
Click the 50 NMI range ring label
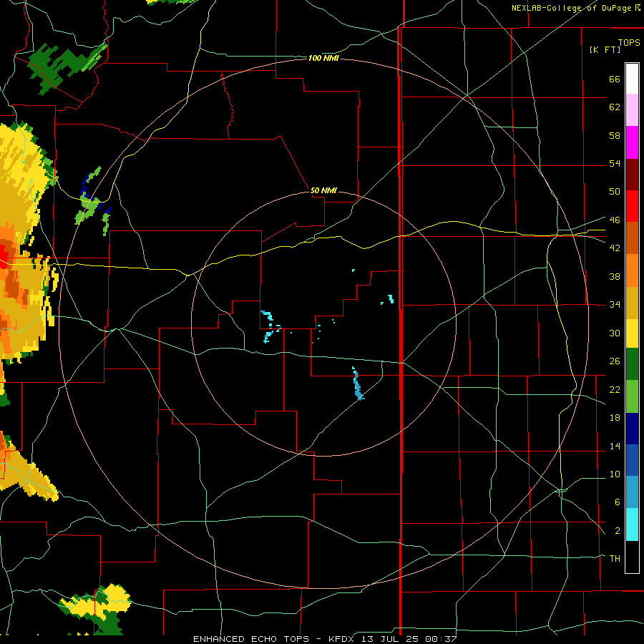[x=323, y=190]
